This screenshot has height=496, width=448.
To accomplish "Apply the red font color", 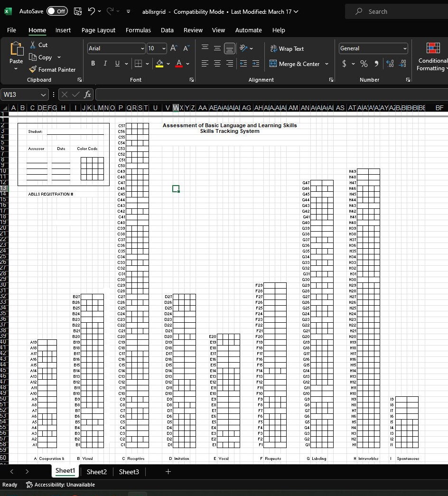I will (179, 63).
